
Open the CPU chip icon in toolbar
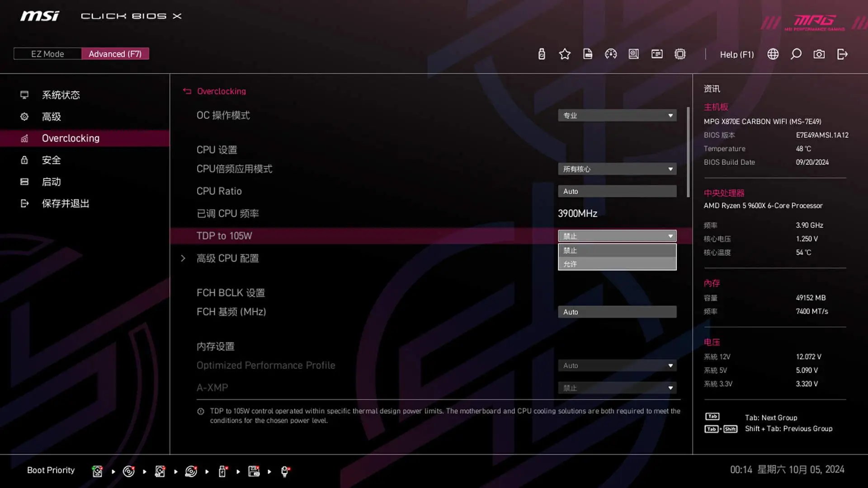point(680,54)
